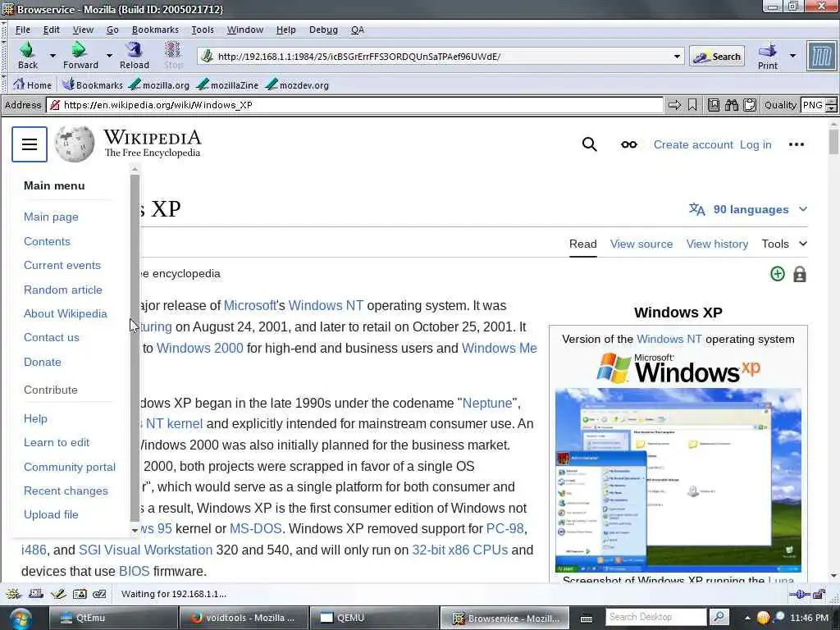Viewport: 840px width, 630px height.
Task: Click the Create account link
Action: pos(693,144)
